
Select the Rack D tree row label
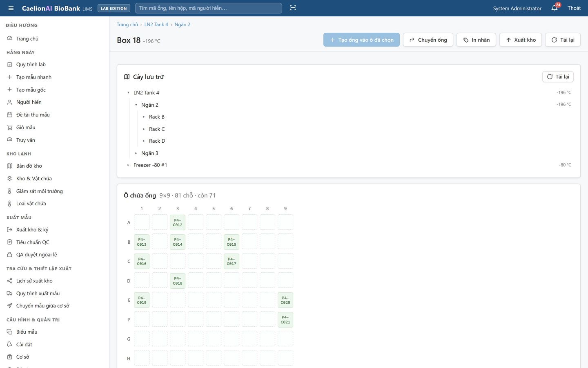click(157, 141)
